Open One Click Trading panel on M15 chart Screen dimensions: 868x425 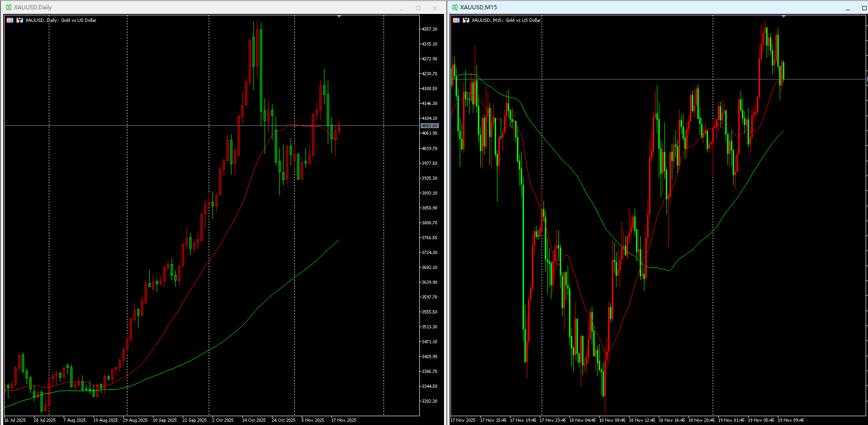[x=456, y=20]
